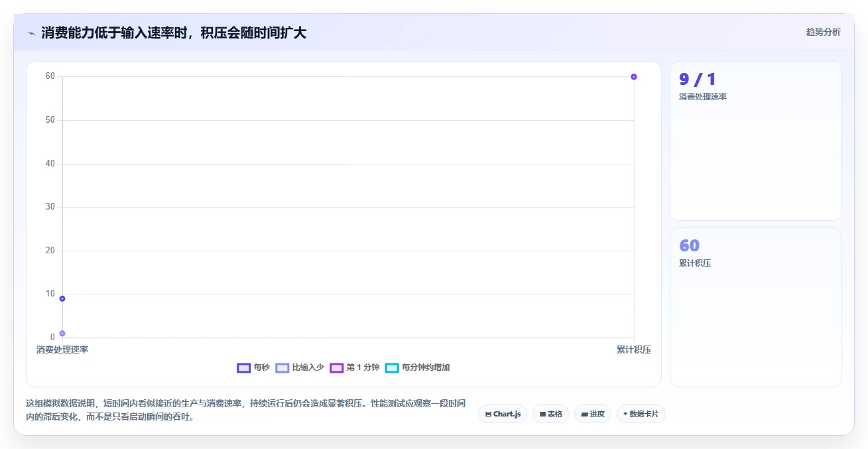Toggle the 每分钟约增加 legend item
Viewport: 868px width, 449px height.
[x=418, y=367]
